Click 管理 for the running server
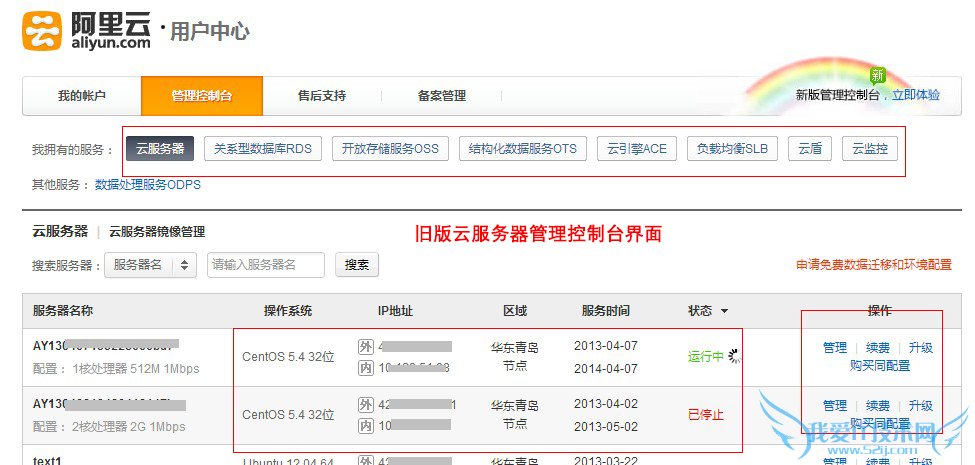 pyautogui.click(x=835, y=348)
